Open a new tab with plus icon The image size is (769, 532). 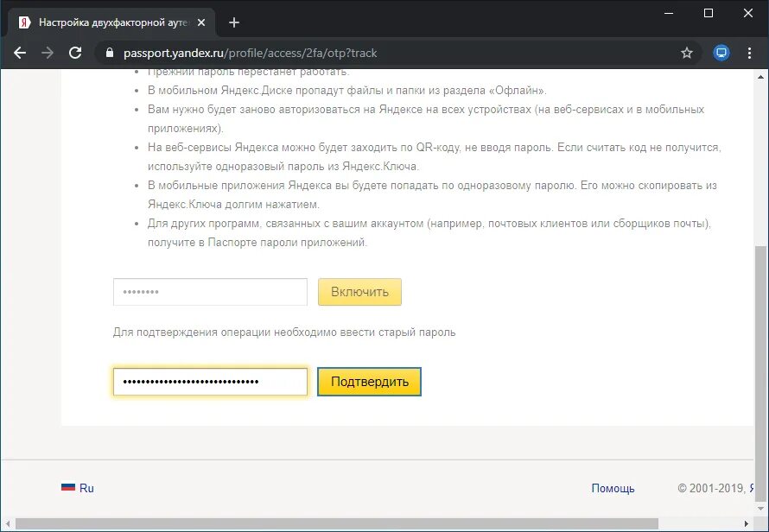click(234, 22)
